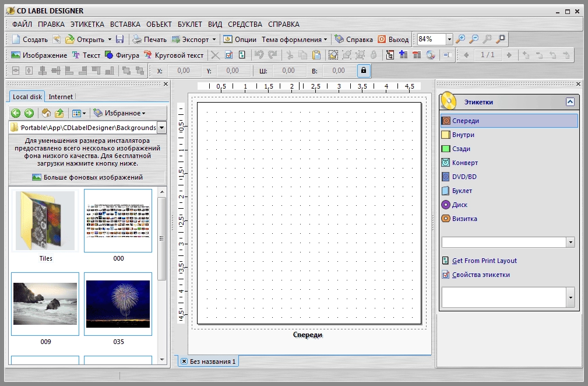Click the paste clipboard icon
The width and height of the screenshot is (588, 386).
click(x=316, y=55)
